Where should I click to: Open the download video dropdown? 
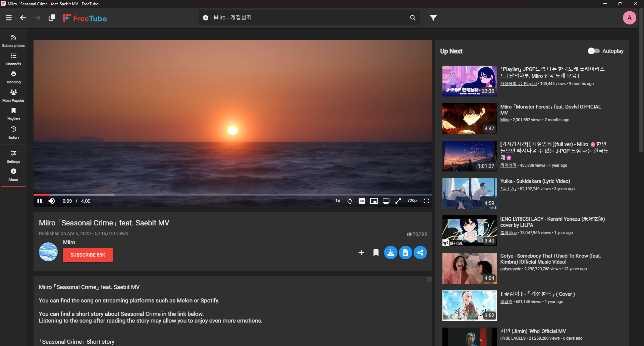pyautogui.click(x=391, y=253)
